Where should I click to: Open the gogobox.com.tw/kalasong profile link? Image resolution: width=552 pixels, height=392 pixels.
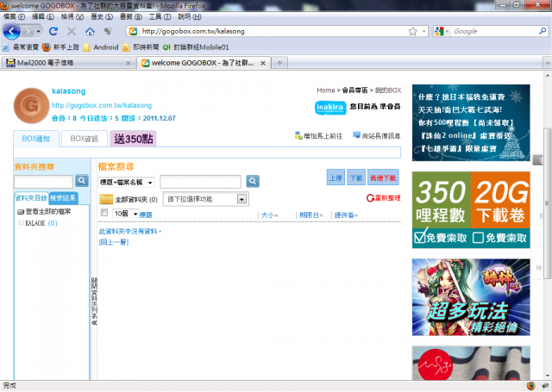click(102, 105)
